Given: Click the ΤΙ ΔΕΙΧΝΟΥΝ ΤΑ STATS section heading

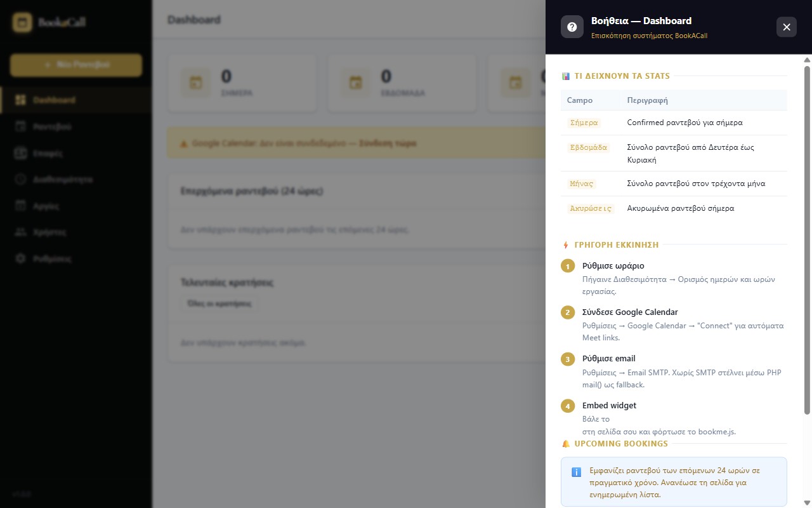Looking at the screenshot, I should pyautogui.click(x=622, y=76).
